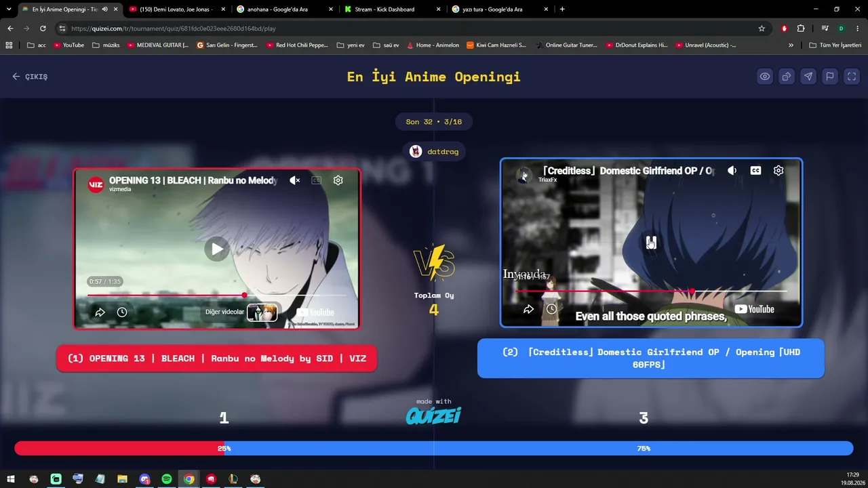868x488 pixels.
Task: Open the Chrome extensions puzzle icon
Action: point(801,28)
